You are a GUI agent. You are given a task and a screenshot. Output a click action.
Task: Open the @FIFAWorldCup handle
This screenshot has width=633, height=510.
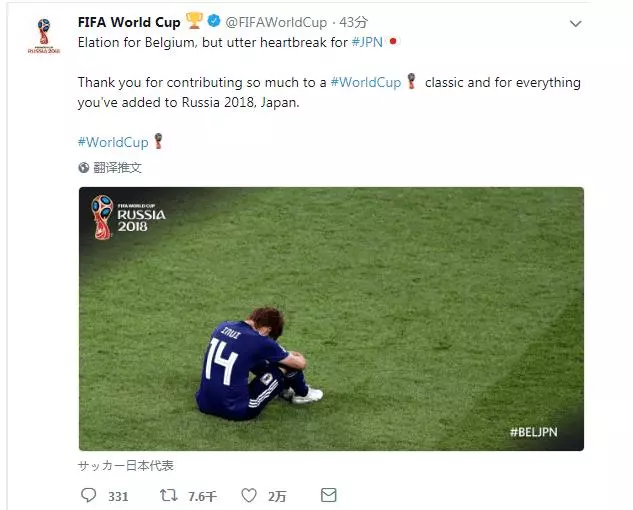click(276, 23)
